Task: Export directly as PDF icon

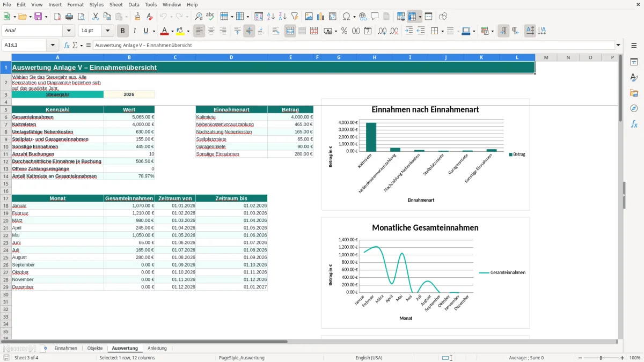Action: click(x=57, y=17)
